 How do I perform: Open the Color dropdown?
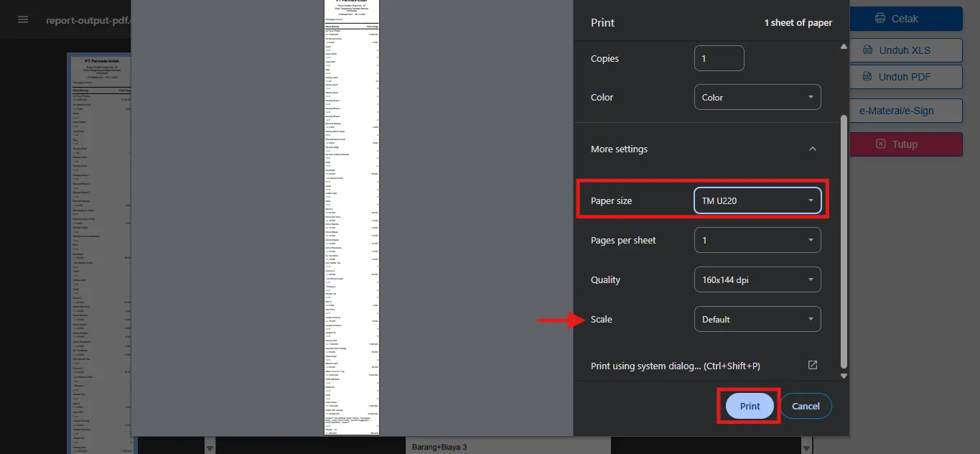pyautogui.click(x=757, y=96)
